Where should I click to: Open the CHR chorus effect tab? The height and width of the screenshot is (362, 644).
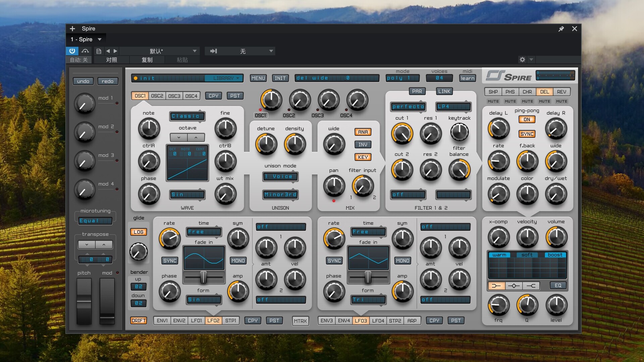[527, 92]
